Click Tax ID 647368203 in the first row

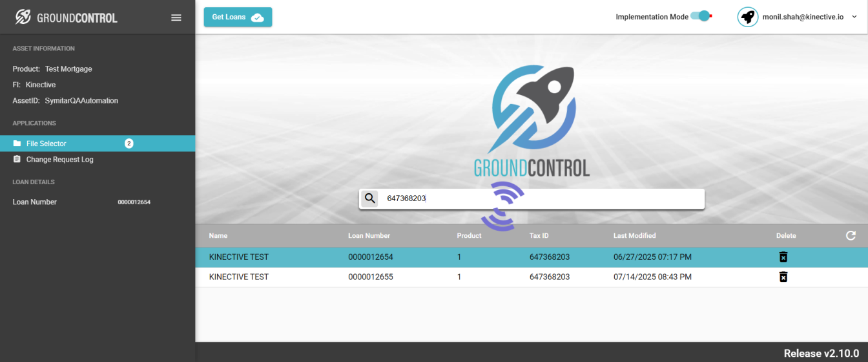(x=550, y=257)
